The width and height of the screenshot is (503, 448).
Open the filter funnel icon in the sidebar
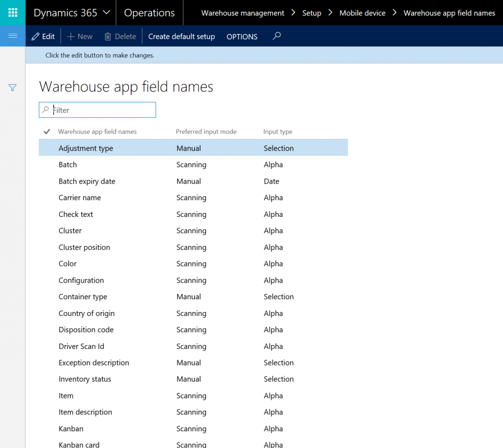[12, 87]
